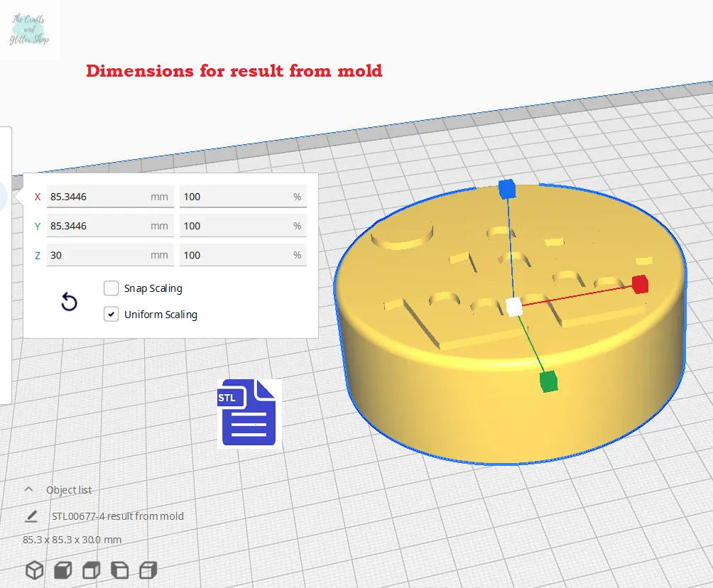Screen dimensions: 713x588
Task: Select the left side view cube icon
Action: [x=120, y=570]
